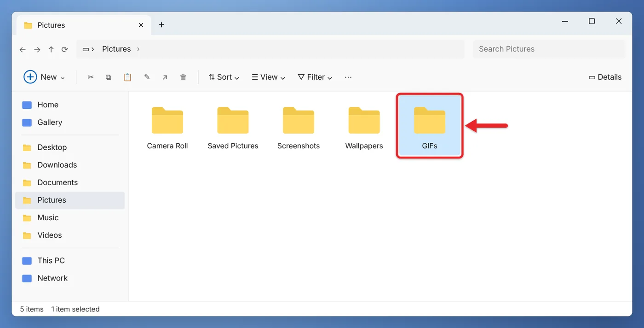Open Downloads in the sidebar

pyautogui.click(x=70, y=165)
